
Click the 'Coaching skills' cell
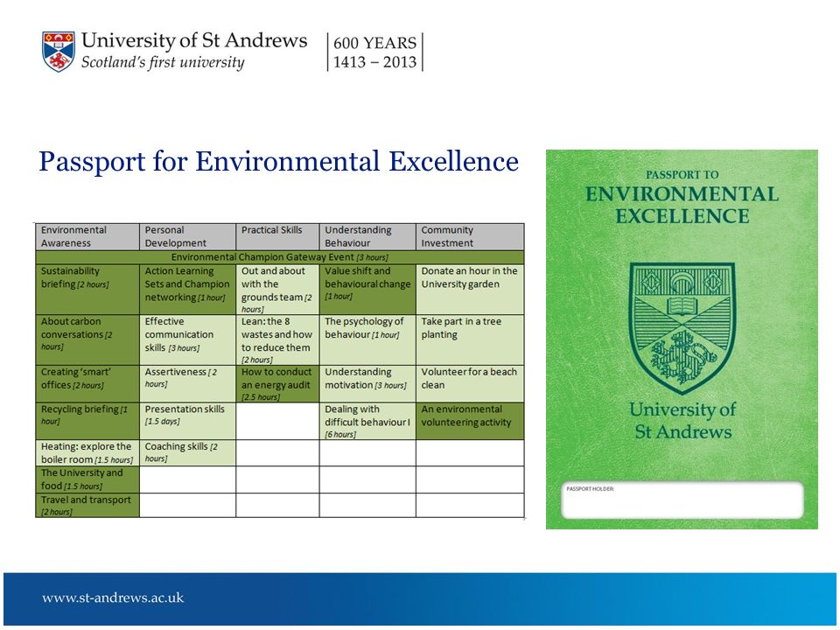coord(187,452)
